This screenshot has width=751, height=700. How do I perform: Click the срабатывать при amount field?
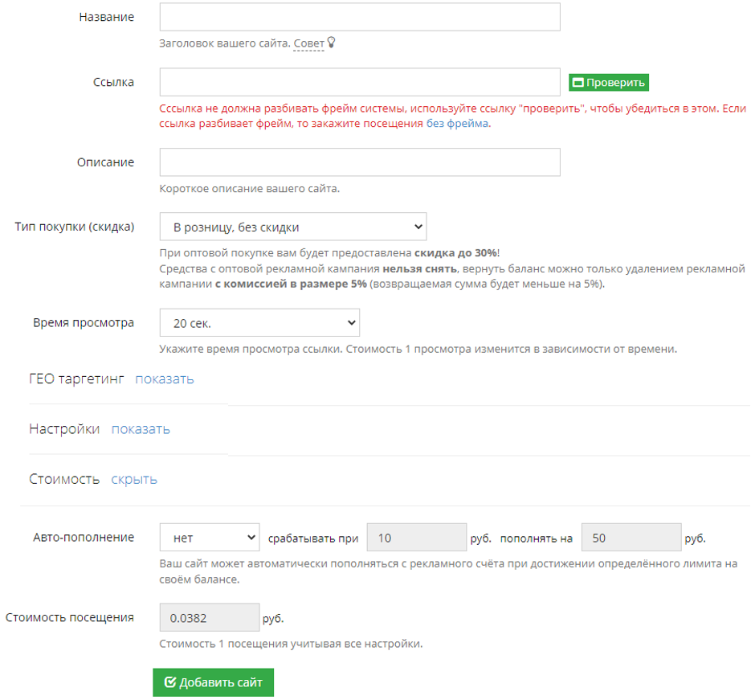point(417,538)
